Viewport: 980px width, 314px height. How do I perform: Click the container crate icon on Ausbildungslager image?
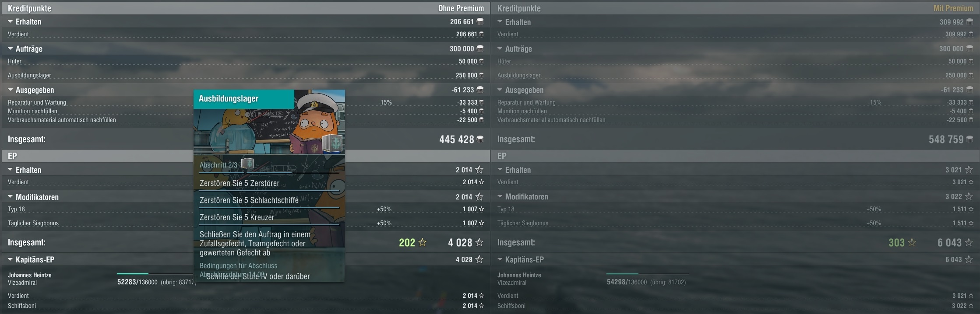point(332,143)
